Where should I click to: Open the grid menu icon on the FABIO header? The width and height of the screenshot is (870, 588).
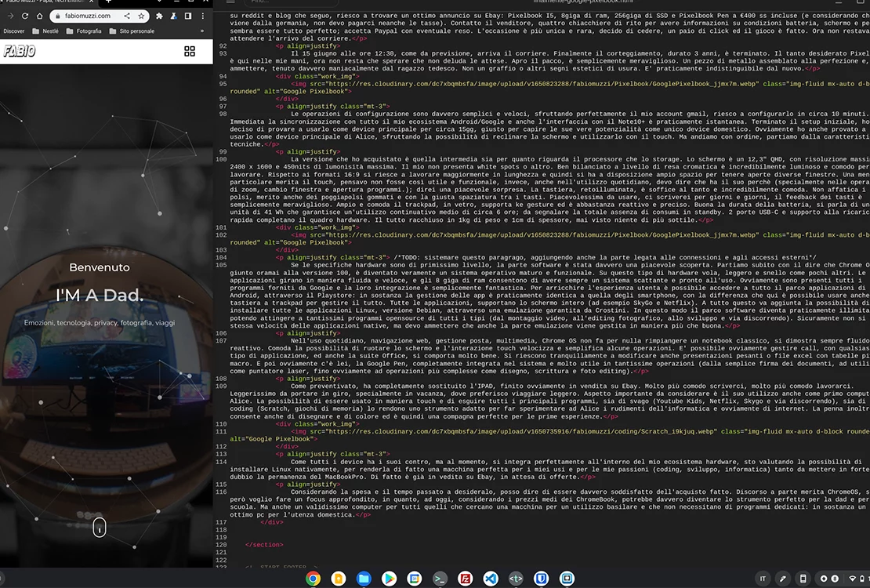click(x=190, y=50)
